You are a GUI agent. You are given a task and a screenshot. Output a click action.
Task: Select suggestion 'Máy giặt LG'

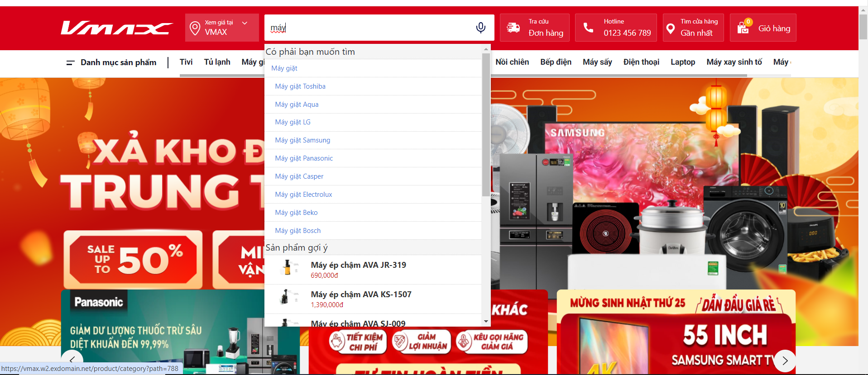293,122
